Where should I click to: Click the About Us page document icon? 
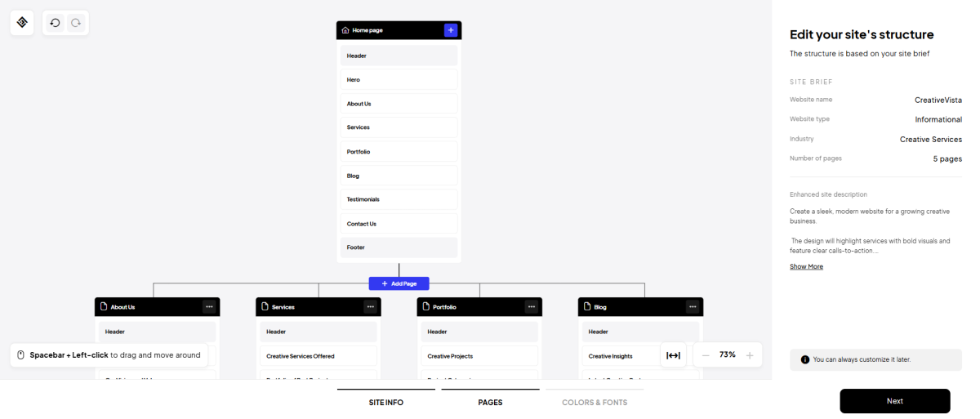coord(104,307)
